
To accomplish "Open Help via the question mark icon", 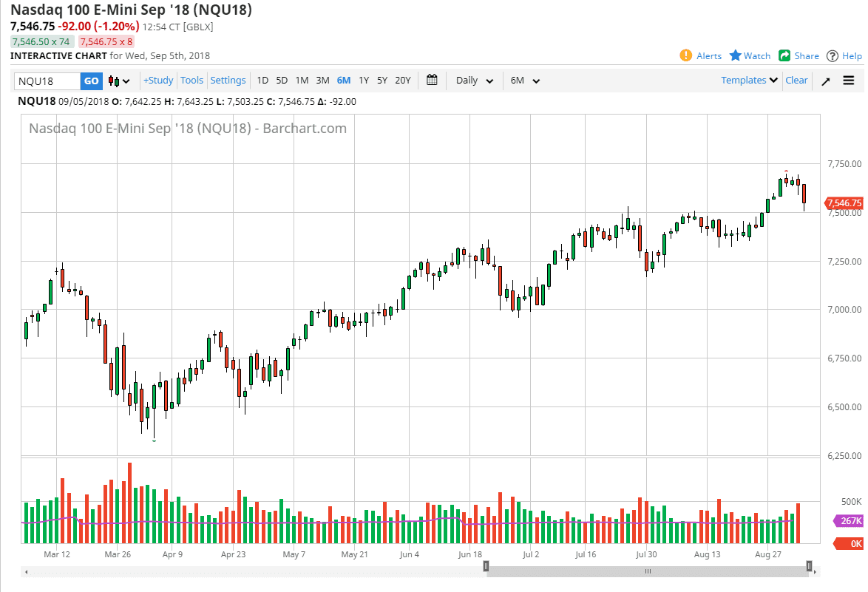I will (831, 55).
